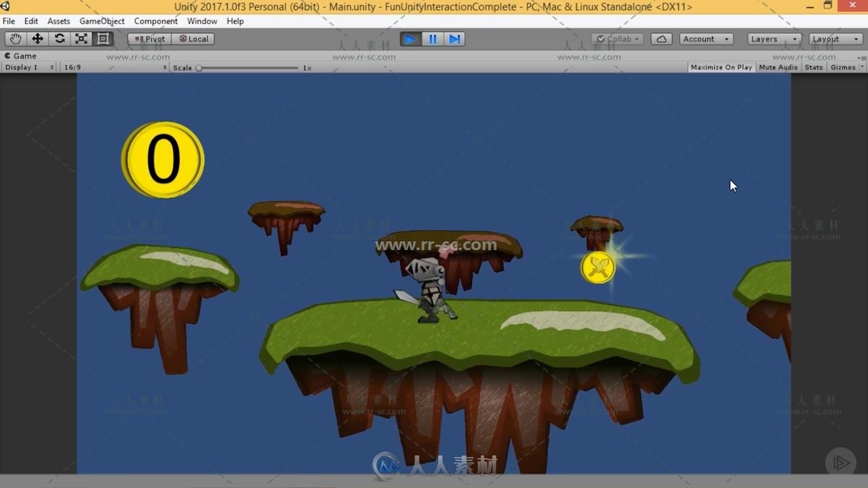Stop play mode with Play button
868x488 pixels.
[410, 39]
